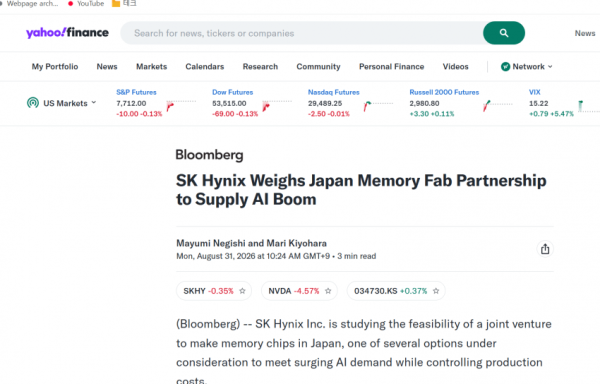Viewport: 600px width, 384px height.
Task: Open the Webpage arch... bookmark
Action: point(29,3)
